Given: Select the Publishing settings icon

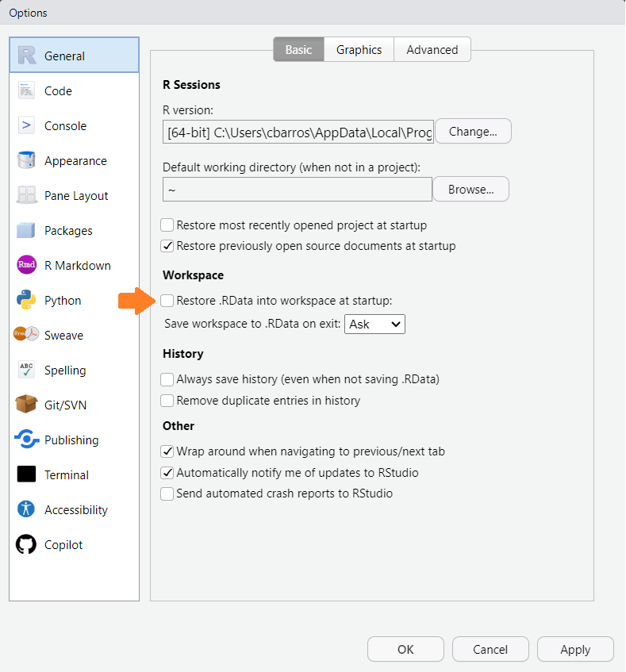Looking at the screenshot, I should (x=26, y=440).
